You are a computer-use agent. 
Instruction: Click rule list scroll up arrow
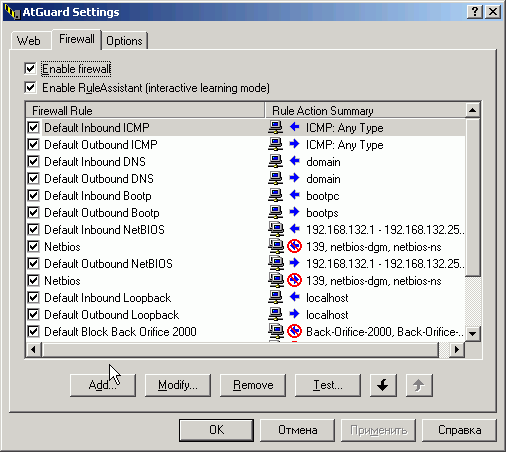[473, 110]
